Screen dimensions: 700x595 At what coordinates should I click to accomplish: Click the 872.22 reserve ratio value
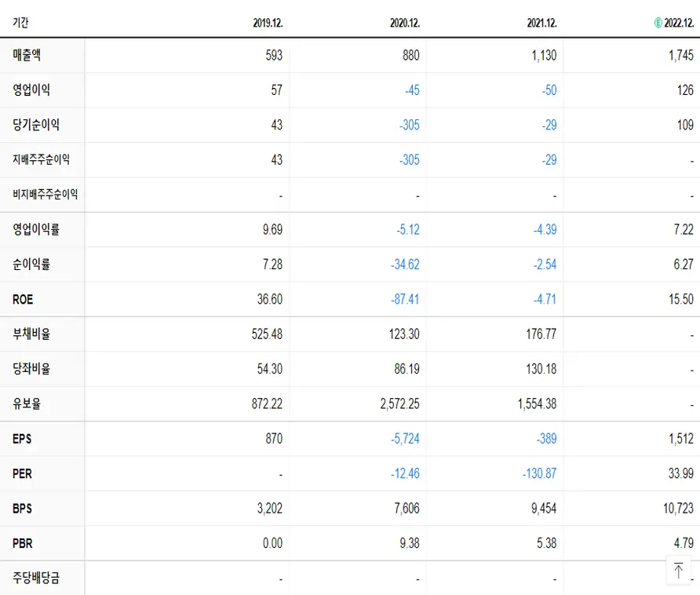coord(267,403)
